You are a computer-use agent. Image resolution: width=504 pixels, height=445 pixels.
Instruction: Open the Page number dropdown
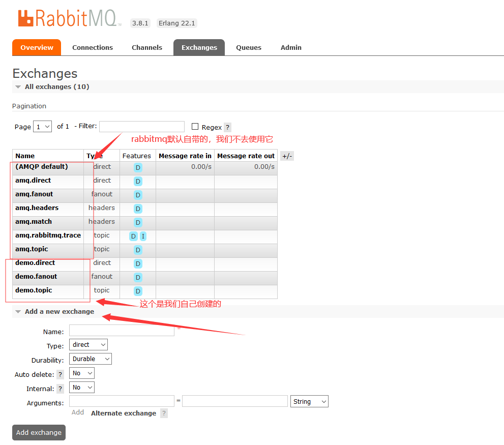coord(42,127)
